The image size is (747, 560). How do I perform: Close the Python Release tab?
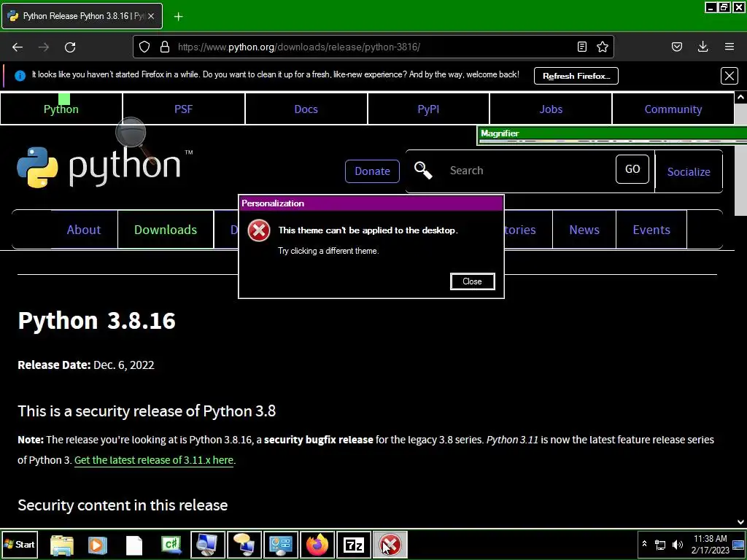click(x=151, y=16)
